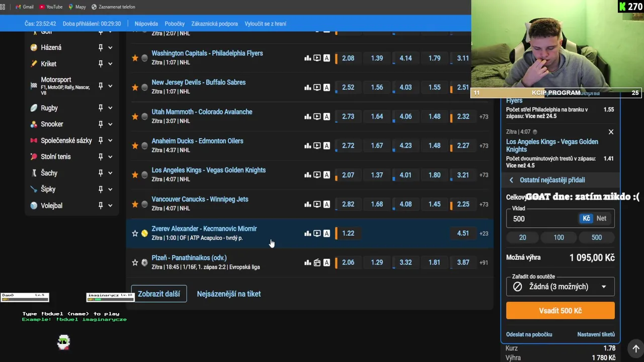
Task: Go back from Ostatní nejčastěji přidali
Action: 511,180
